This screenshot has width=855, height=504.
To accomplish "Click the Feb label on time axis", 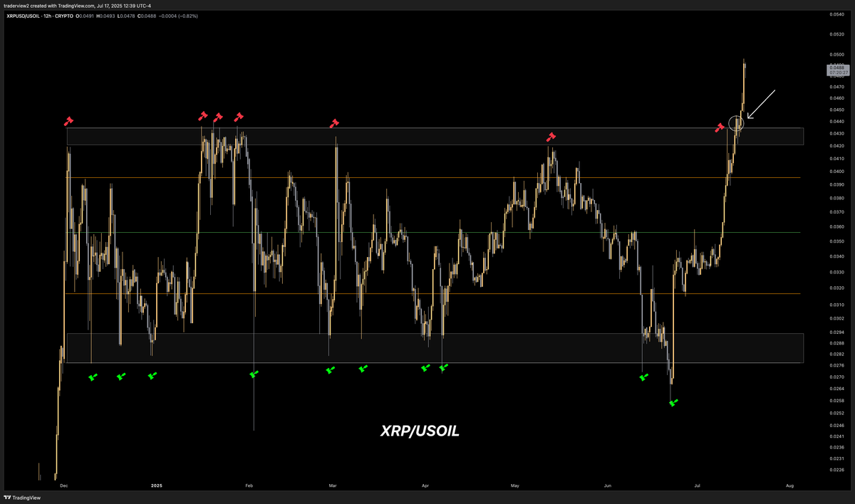I will 249,485.
